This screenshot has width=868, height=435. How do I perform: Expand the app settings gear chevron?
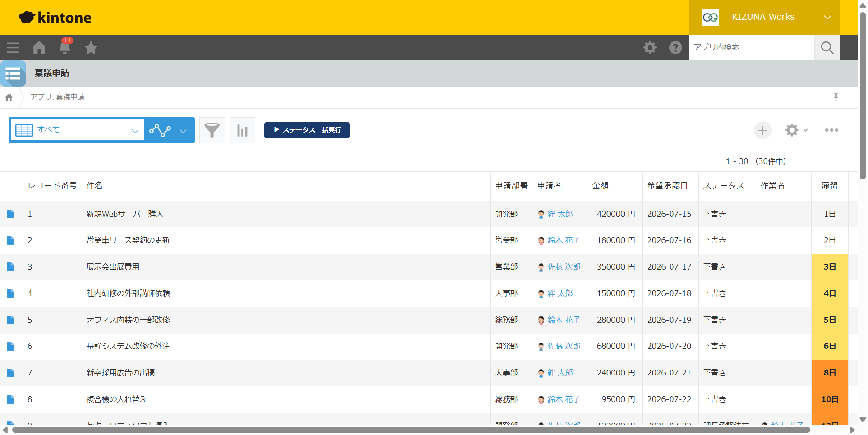coord(805,130)
